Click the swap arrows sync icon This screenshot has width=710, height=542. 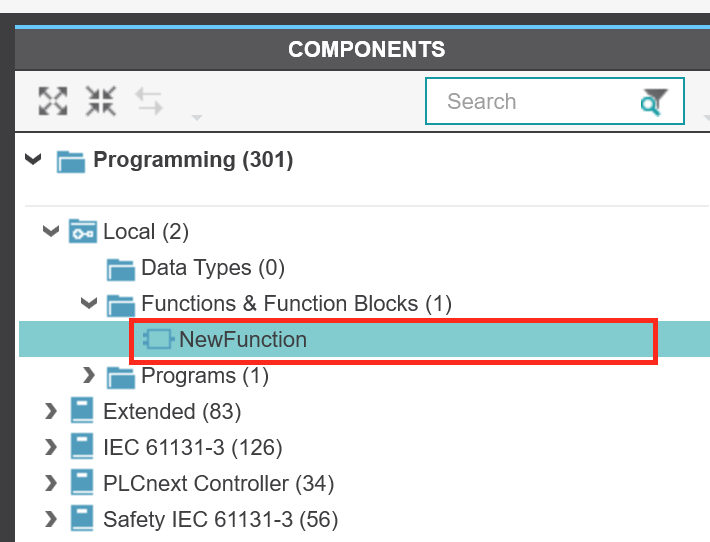click(x=149, y=101)
